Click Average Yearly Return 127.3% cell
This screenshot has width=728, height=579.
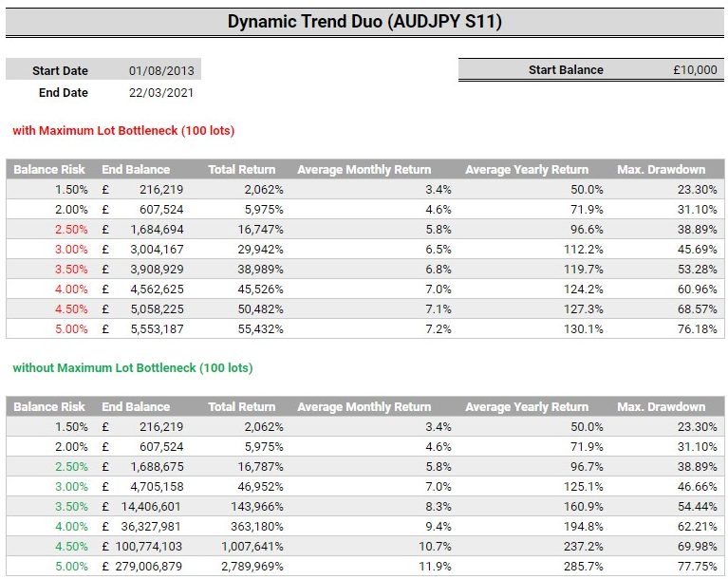pyautogui.click(x=584, y=309)
